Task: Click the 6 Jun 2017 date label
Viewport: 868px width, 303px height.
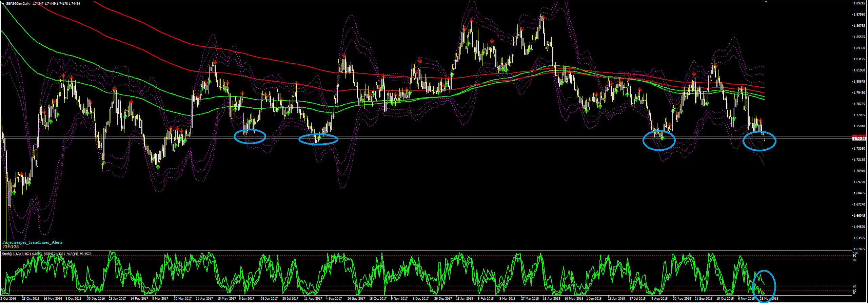Action: (246, 299)
